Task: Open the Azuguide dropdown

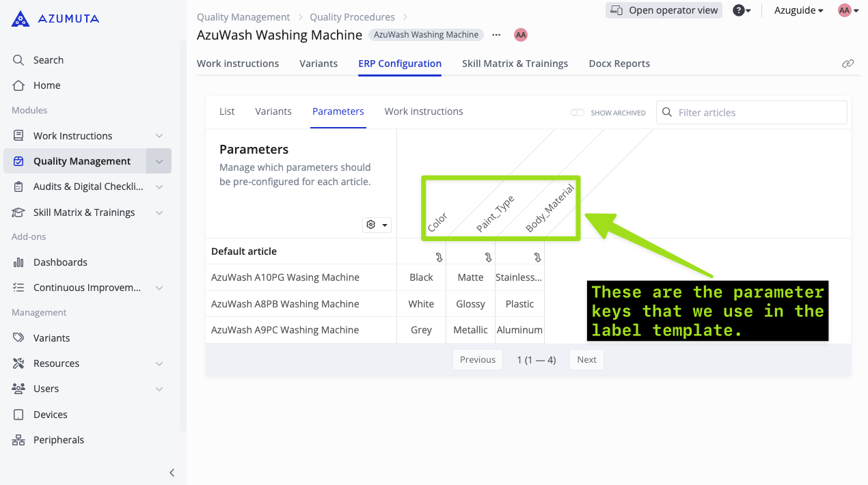Action: point(798,10)
